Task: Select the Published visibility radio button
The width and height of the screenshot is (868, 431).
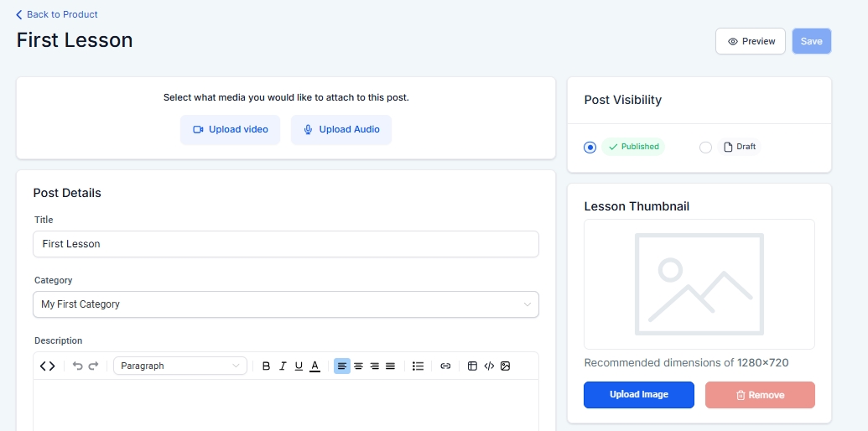Action: coord(590,148)
